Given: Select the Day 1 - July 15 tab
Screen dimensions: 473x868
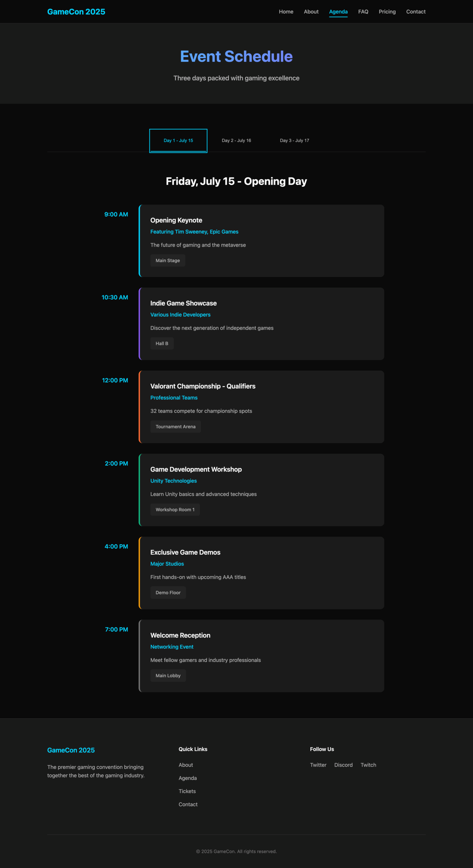Looking at the screenshot, I should point(178,141).
